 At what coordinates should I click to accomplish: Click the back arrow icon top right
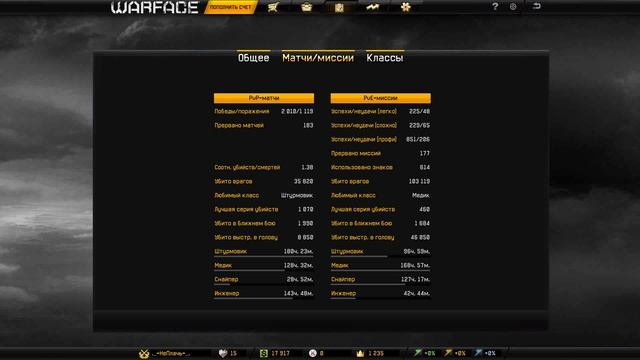click(x=537, y=6)
